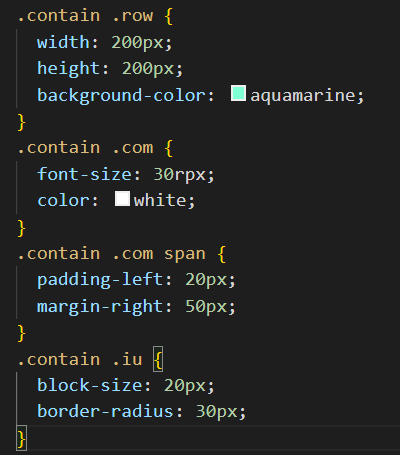Click the font-size property
400x455 pixels.
coord(84,174)
